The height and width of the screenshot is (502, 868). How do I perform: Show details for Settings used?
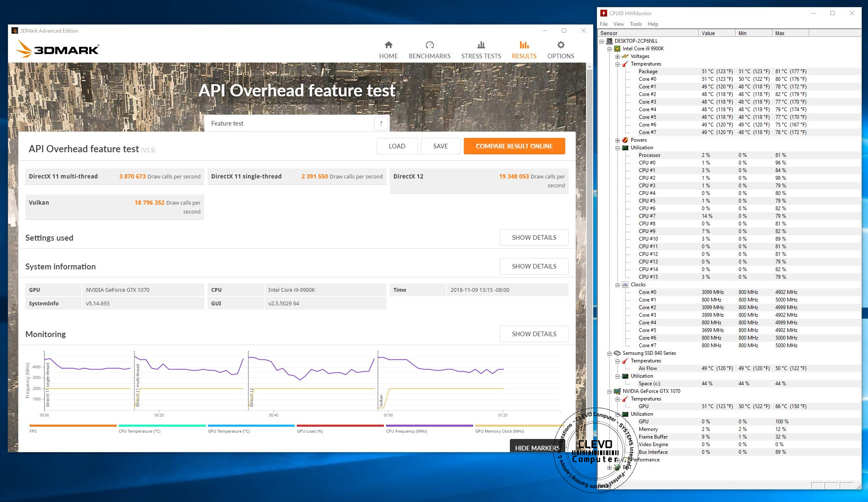[534, 238]
